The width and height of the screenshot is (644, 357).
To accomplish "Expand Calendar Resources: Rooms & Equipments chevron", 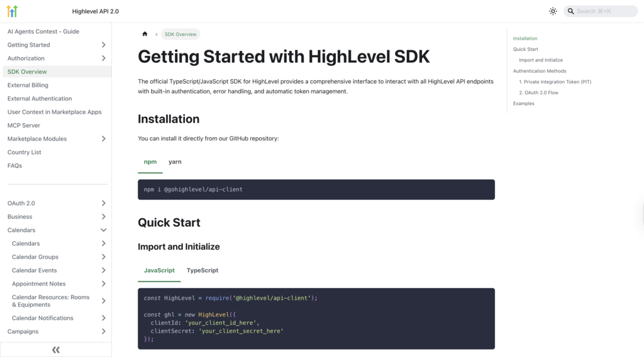I will (x=104, y=301).
